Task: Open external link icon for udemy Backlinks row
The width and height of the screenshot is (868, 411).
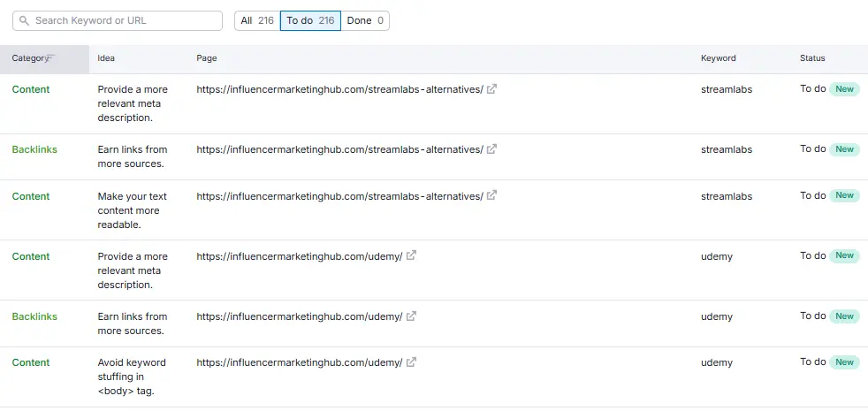Action: [x=411, y=316]
